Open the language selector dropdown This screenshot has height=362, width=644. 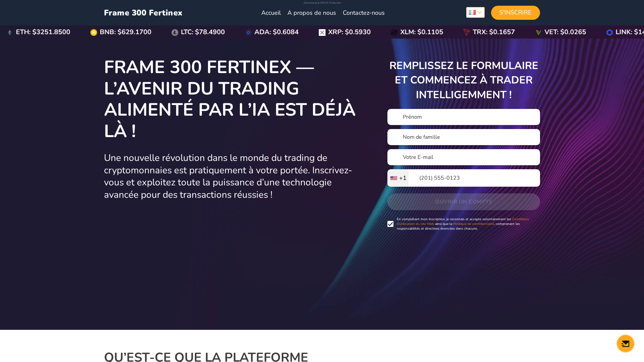click(x=475, y=12)
